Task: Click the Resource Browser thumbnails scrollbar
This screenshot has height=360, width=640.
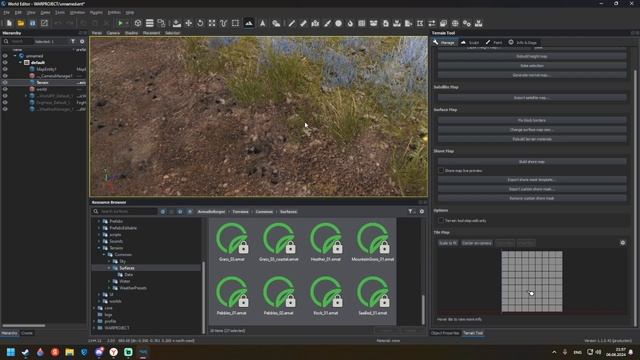Action: point(423,309)
